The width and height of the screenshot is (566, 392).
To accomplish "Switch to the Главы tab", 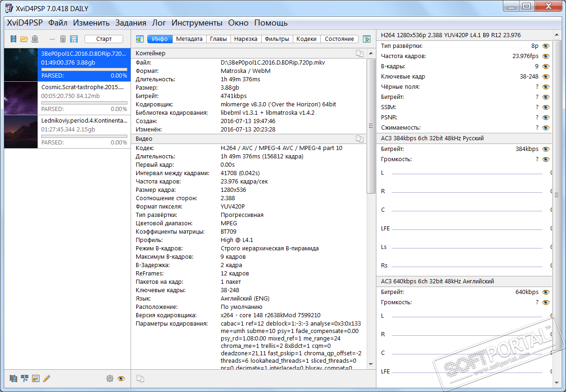I will (x=218, y=39).
